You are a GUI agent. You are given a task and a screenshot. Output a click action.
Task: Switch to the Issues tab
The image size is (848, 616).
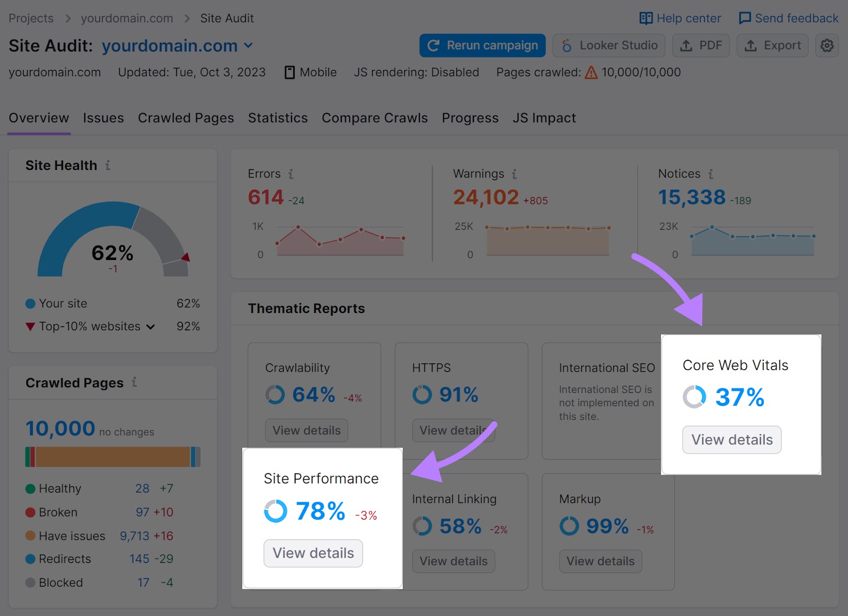[103, 118]
